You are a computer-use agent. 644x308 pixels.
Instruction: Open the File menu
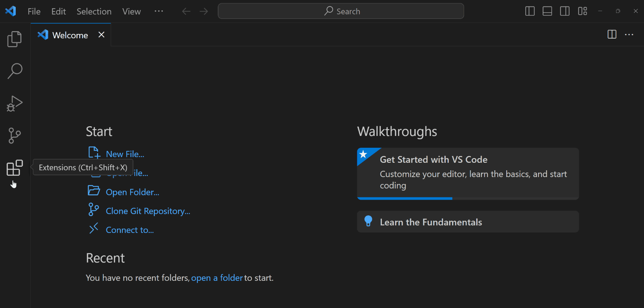point(34,11)
